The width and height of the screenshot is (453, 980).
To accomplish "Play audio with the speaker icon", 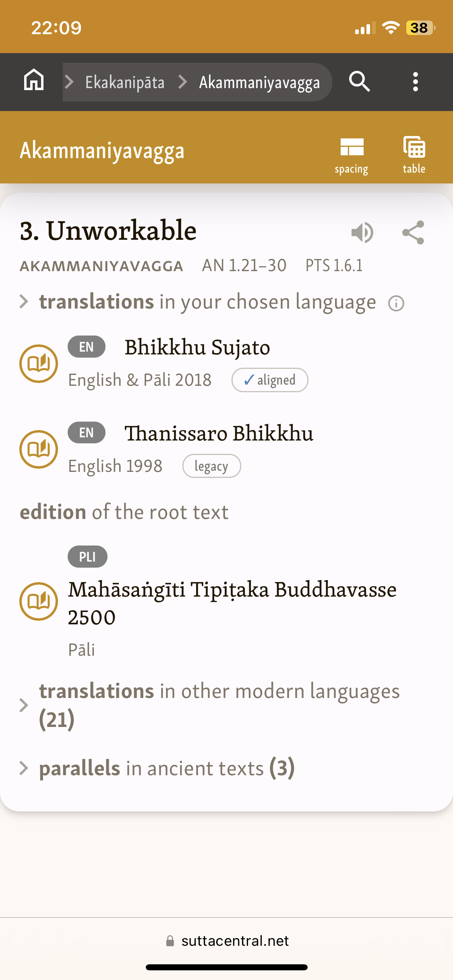I will pos(362,233).
